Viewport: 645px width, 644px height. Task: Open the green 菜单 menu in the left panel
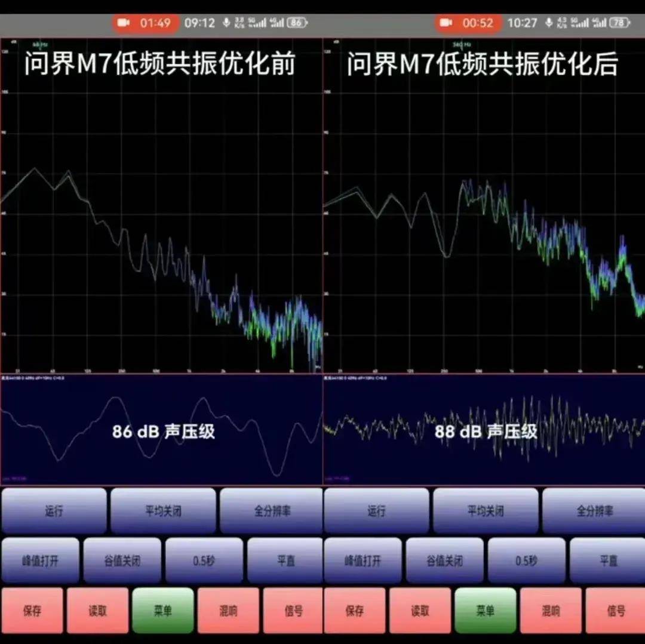point(162,611)
